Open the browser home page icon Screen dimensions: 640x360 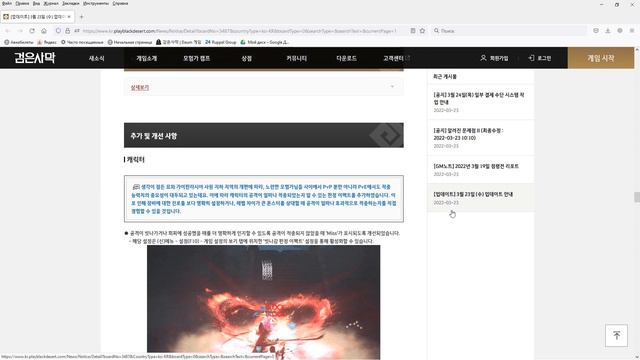(44, 31)
